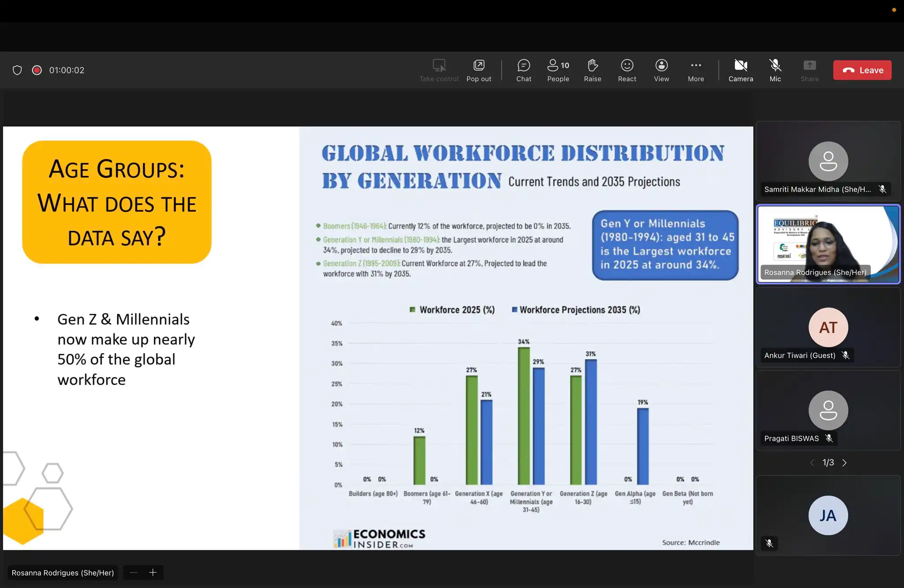
Task: Open the View layout options
Action: 661,70
